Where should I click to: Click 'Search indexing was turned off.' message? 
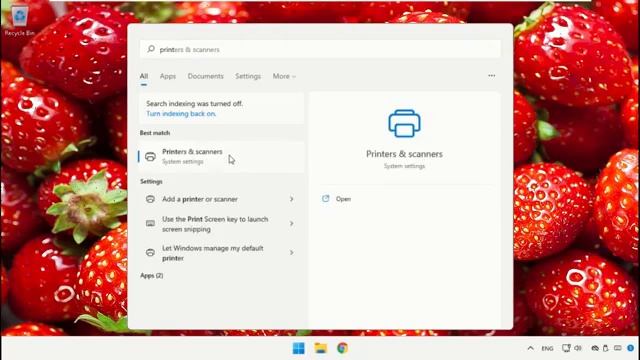coord(194,104)
